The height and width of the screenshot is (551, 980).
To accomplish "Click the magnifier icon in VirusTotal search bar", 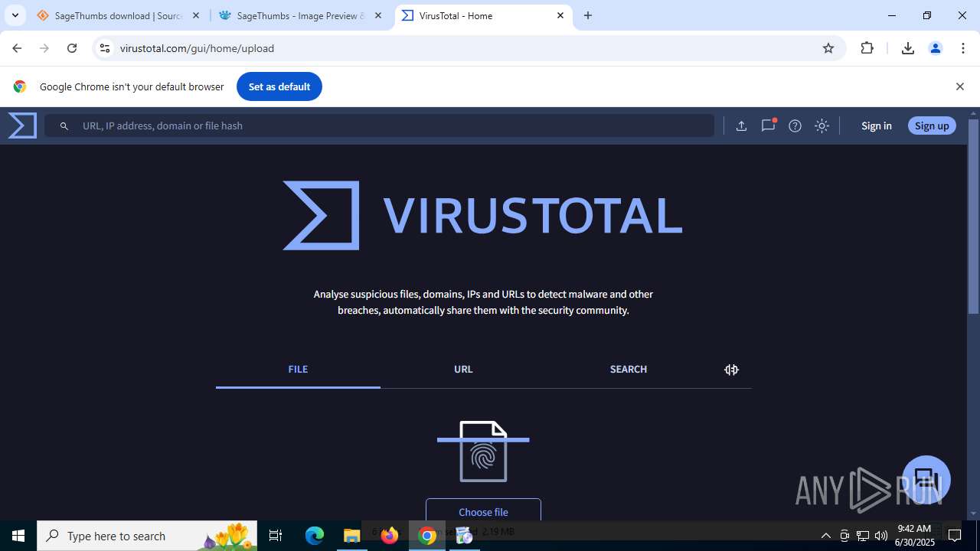I will (64, 126).
